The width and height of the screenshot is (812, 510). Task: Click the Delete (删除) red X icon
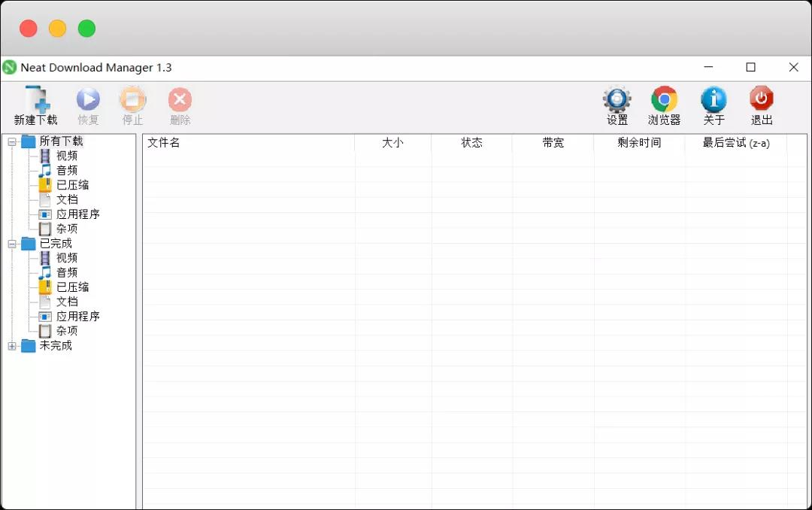[180, 99]
